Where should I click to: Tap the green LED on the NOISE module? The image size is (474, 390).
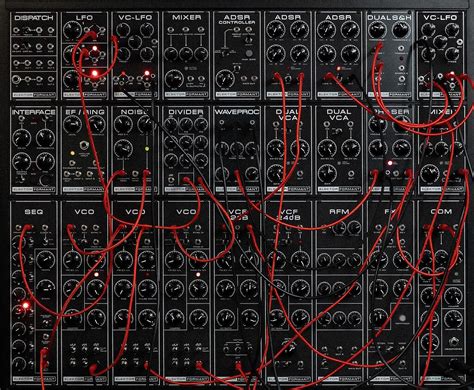146,148
